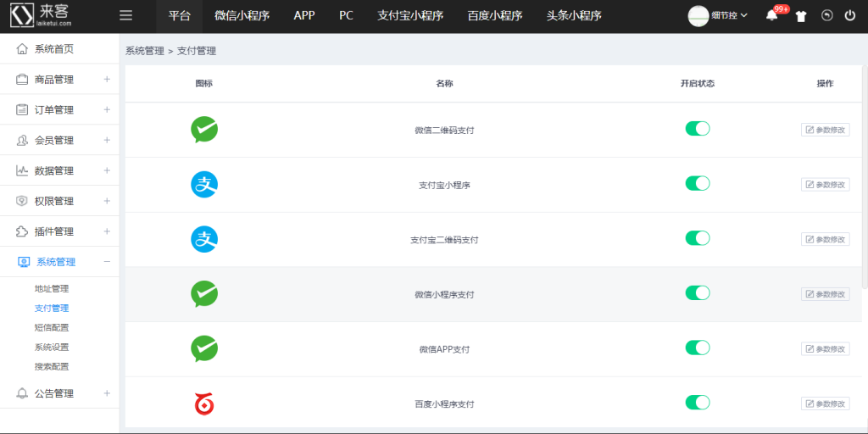The height and width of the screenshot is (434, 868).
Task: Click the 微信二维码支付 green WeChat icon
Action: tap(204, 130)
